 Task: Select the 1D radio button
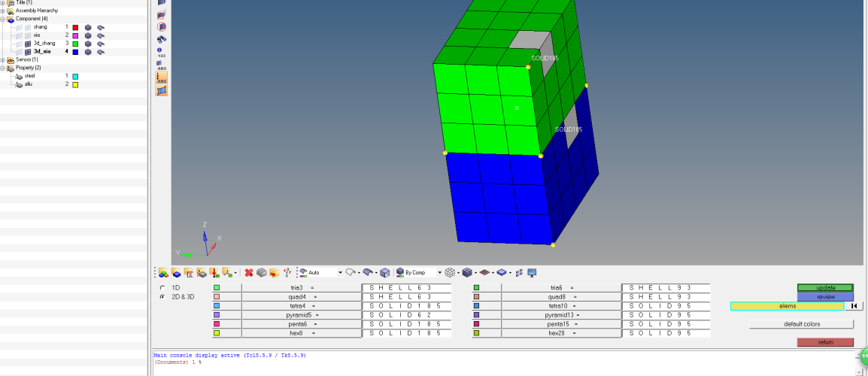pyautogui.click(x=162, y=288)
